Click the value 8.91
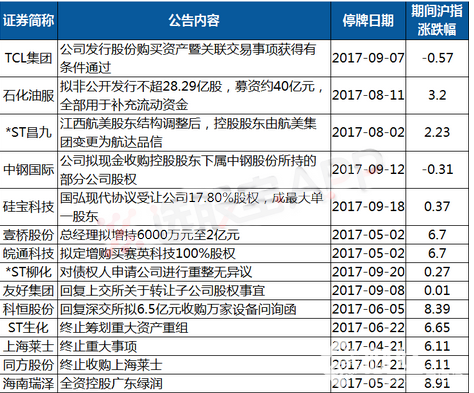The height and width of the screenshot is (393, 474). click(437, 383)
